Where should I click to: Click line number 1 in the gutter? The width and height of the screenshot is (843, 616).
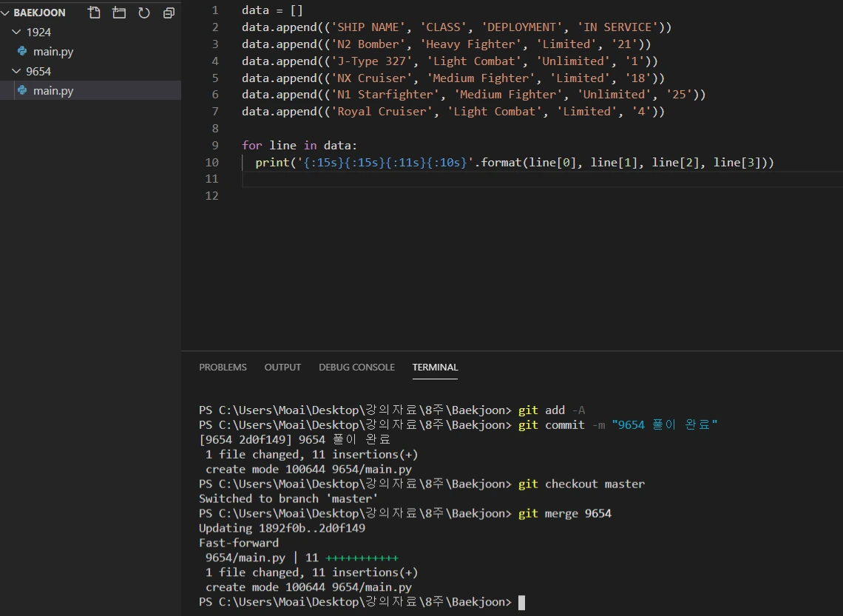point(214,10)
